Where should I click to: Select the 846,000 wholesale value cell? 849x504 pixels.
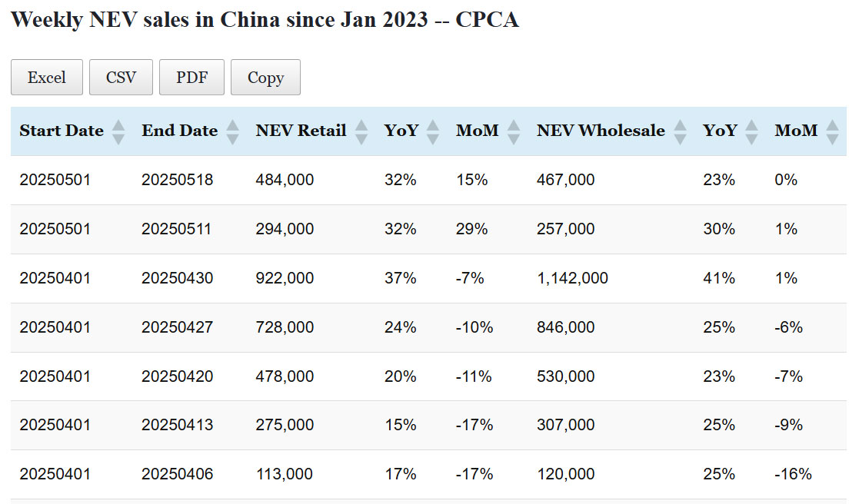pos(565,327)
